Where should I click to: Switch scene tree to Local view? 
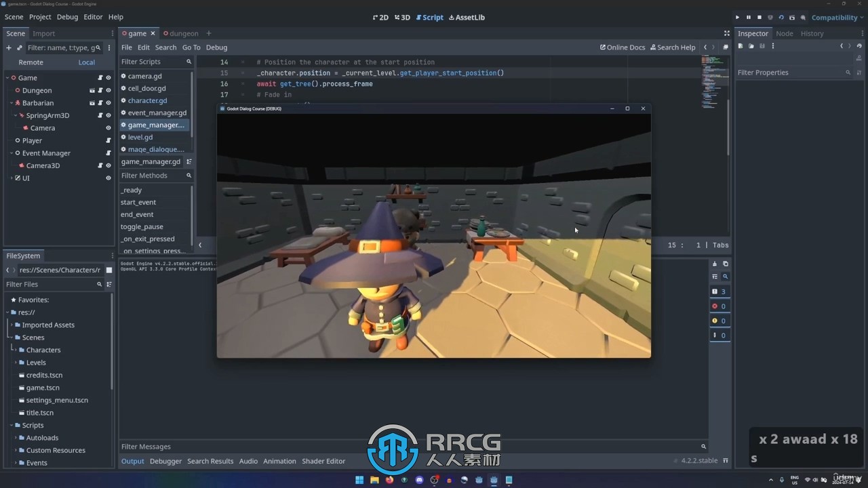pos(87,62)
